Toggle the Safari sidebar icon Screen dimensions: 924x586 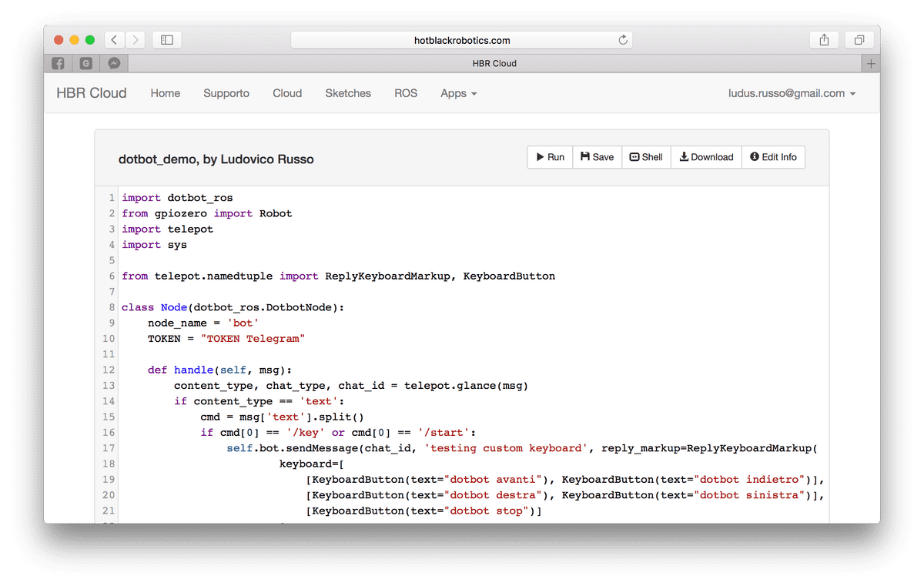pos(167,40)
